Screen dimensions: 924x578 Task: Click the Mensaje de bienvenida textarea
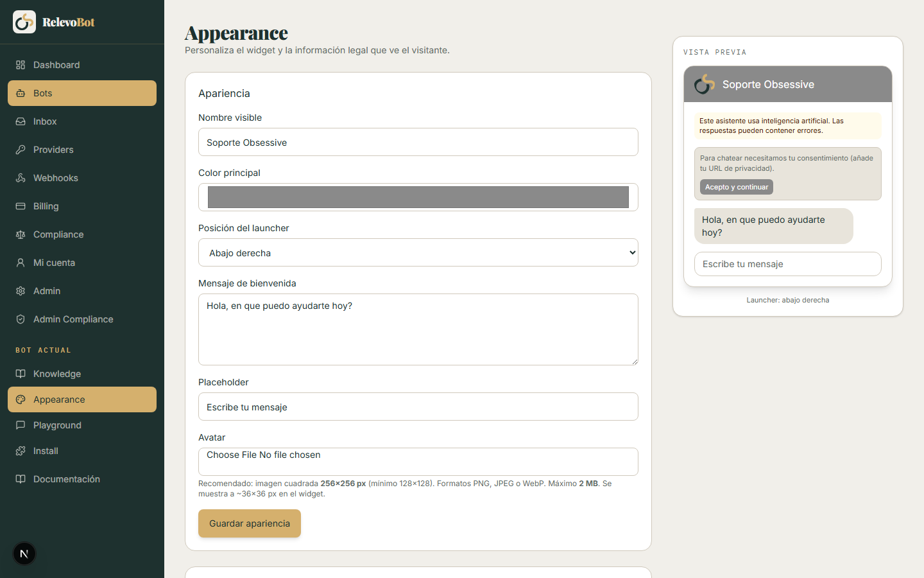(418, 329)
